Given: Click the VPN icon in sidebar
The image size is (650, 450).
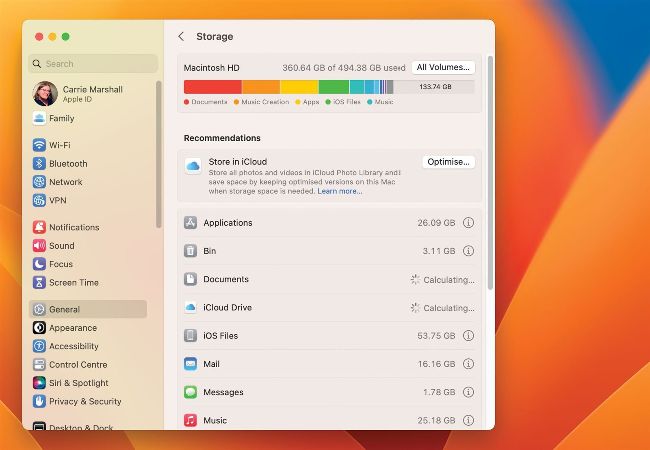Looking at the screenshot, I should click(x=39, y=200).
